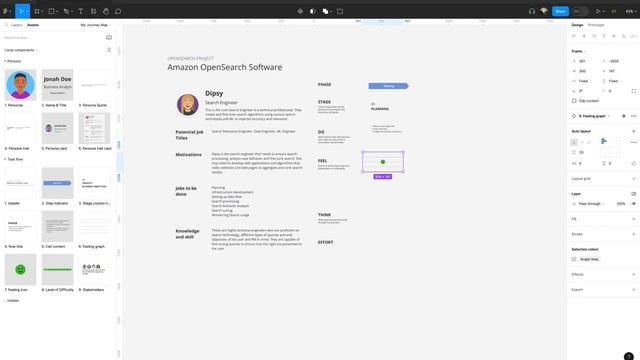
Task: Open the My Journey Map page dropdown
Action: point(96,25)
